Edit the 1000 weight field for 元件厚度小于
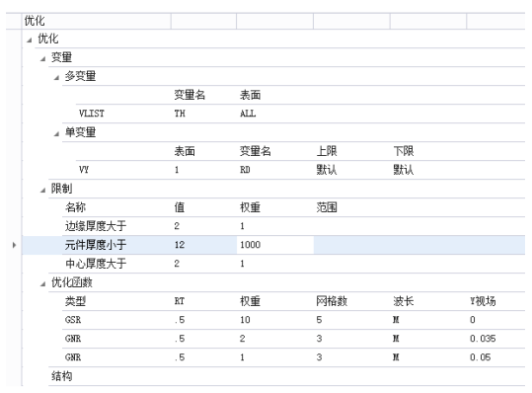Image resolution: width=532 pixels, height=393 pixels. 274,245
